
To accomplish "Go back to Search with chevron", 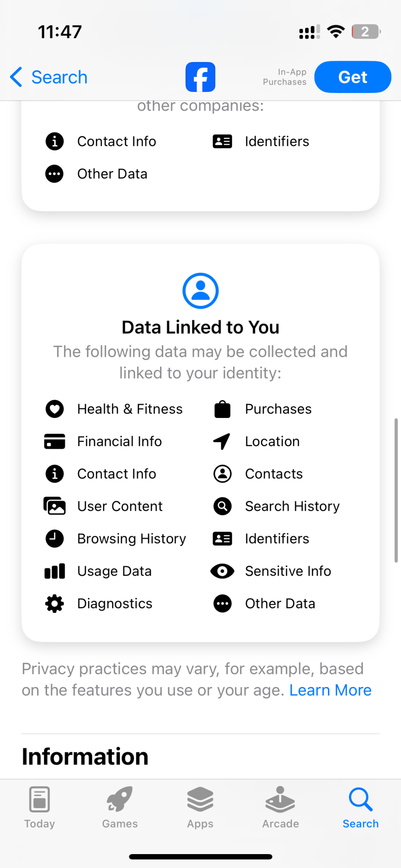I will tap(49, 77).
